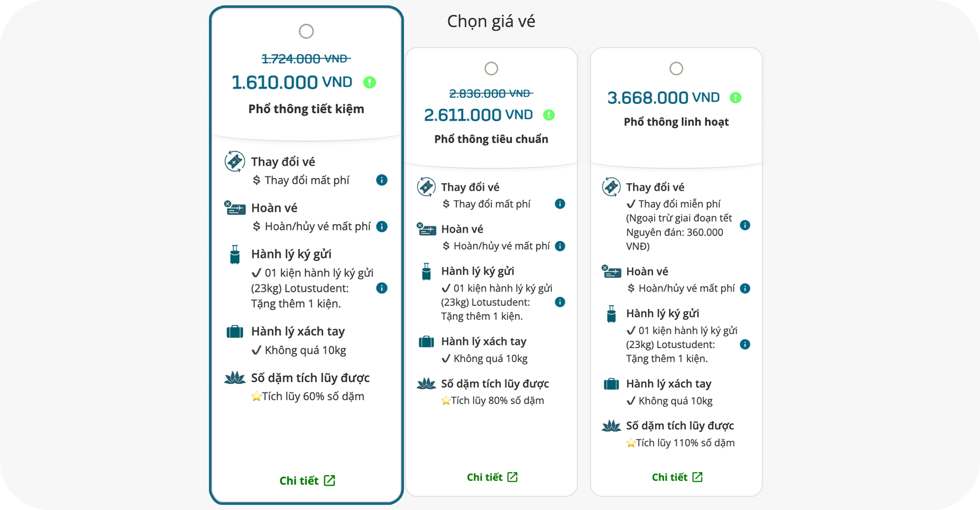Show checked baggage info in tiết kiệm card

click(x=382, y=288)
